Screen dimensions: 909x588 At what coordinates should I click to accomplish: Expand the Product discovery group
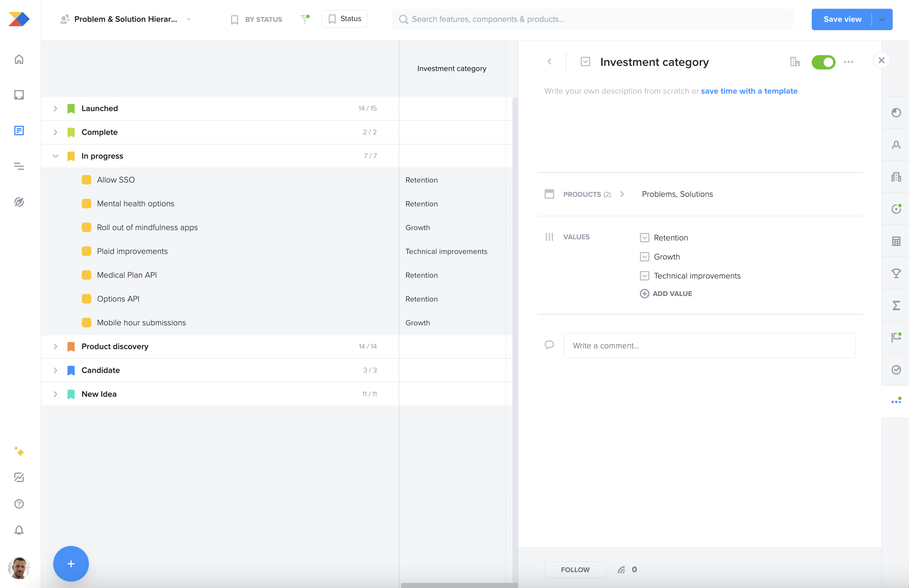pyautogui.click(x=55, y=346)
